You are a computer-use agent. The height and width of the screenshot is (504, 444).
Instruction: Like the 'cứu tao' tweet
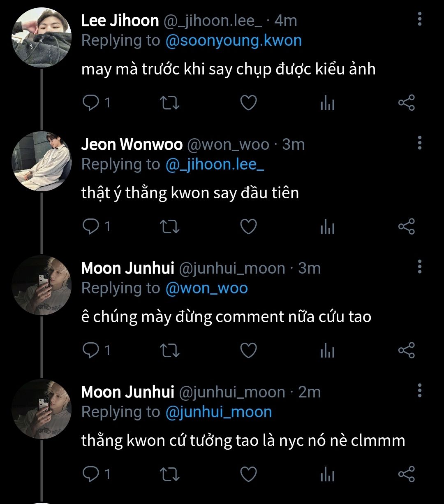[x=248, y=350]
